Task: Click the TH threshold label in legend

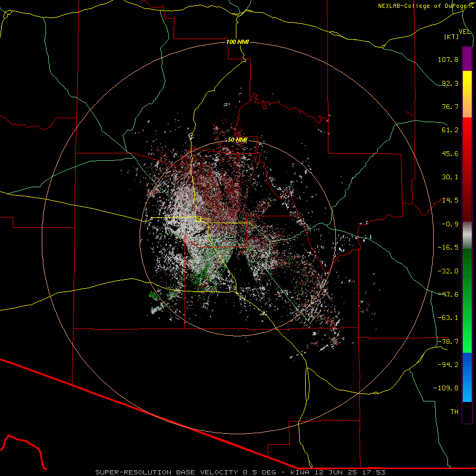Action: click(x=454, y=412)
